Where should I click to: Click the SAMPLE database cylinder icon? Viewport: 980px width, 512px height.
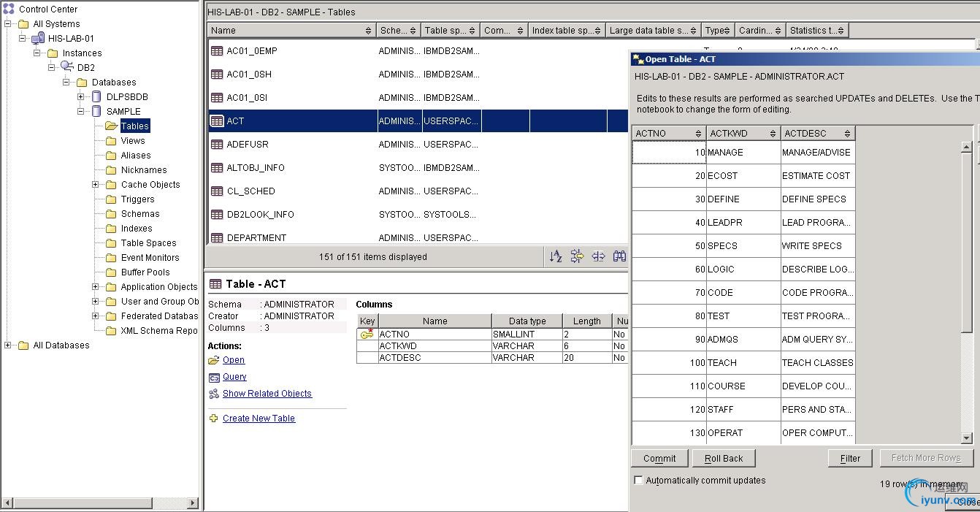pos(96,111)
